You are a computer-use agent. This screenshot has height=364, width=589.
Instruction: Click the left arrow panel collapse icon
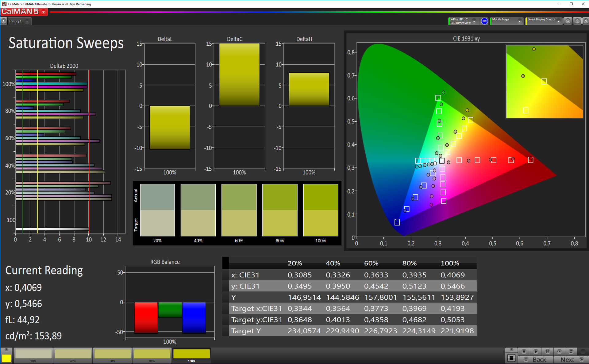[x=586, y=21]
